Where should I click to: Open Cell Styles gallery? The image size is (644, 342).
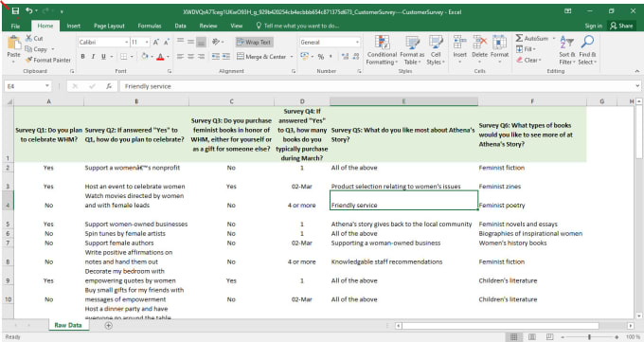point(436,50)
